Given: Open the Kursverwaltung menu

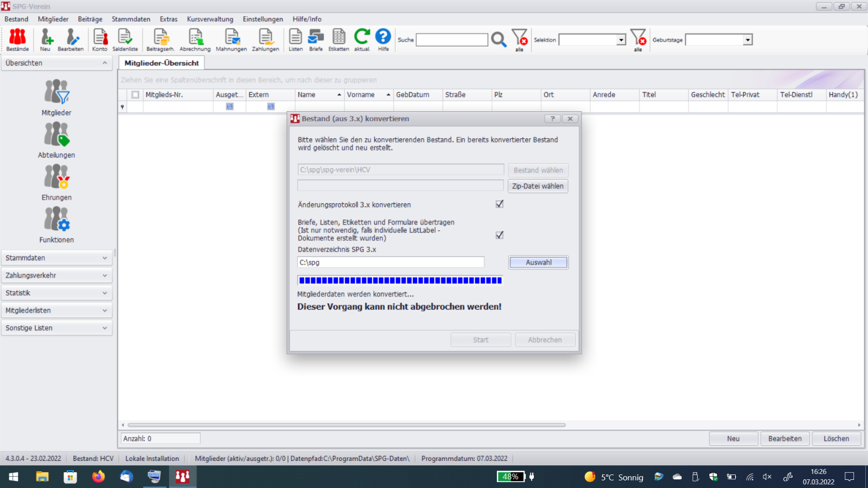Looking at the screenshot, I should pyautogui.click(x=210, y=19).
